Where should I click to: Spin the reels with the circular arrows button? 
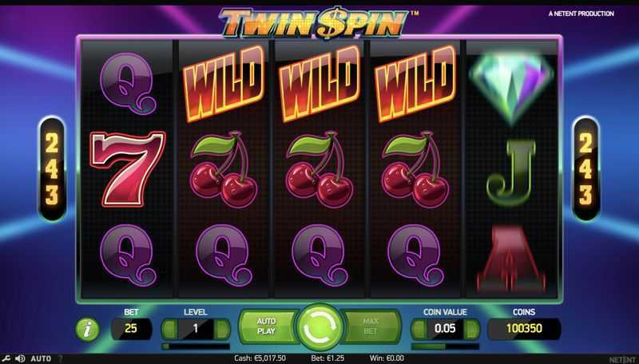tap(319, 327)
